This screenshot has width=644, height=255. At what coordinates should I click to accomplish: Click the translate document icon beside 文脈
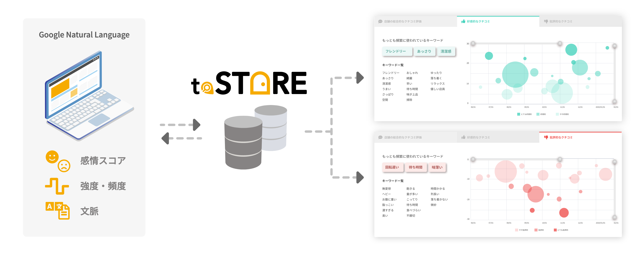tap(57, 211)
